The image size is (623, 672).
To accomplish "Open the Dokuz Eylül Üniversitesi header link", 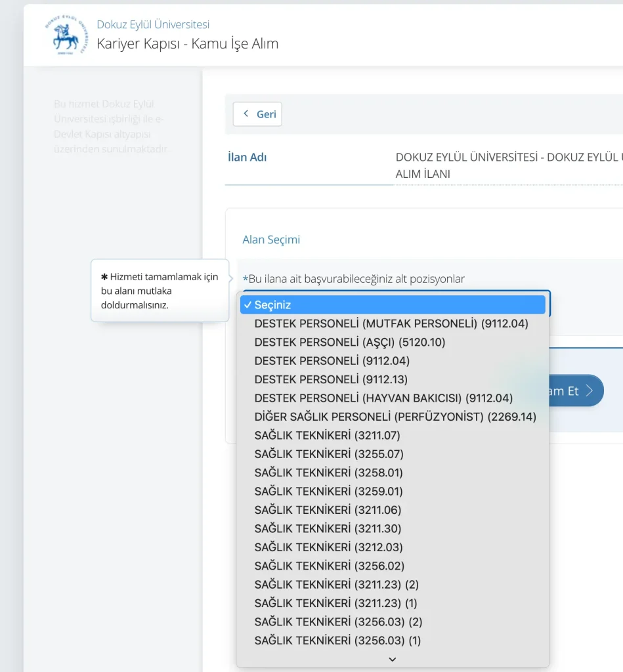I will click(153, 24).
